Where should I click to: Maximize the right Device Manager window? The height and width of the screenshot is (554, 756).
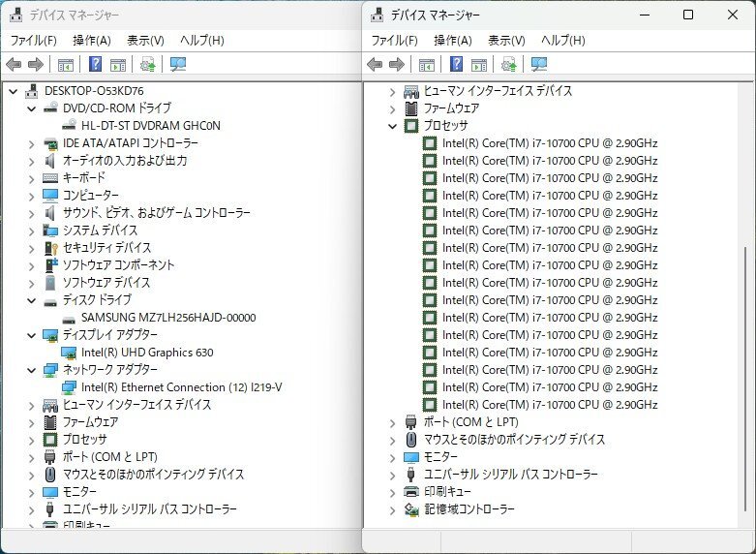tap(687, 15)
